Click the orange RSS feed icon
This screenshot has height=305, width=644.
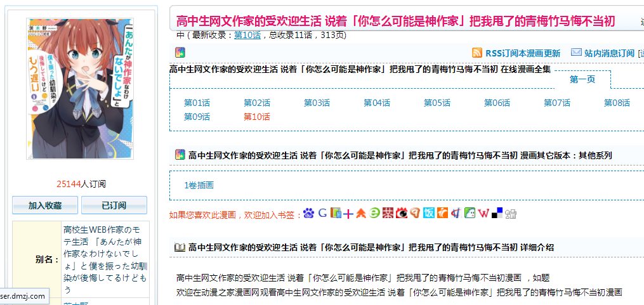click(477, 53)
